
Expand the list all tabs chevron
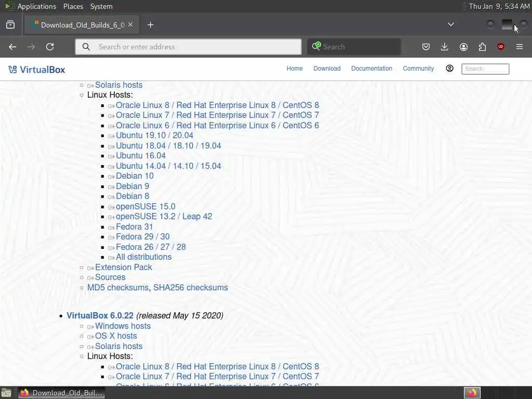451,24
